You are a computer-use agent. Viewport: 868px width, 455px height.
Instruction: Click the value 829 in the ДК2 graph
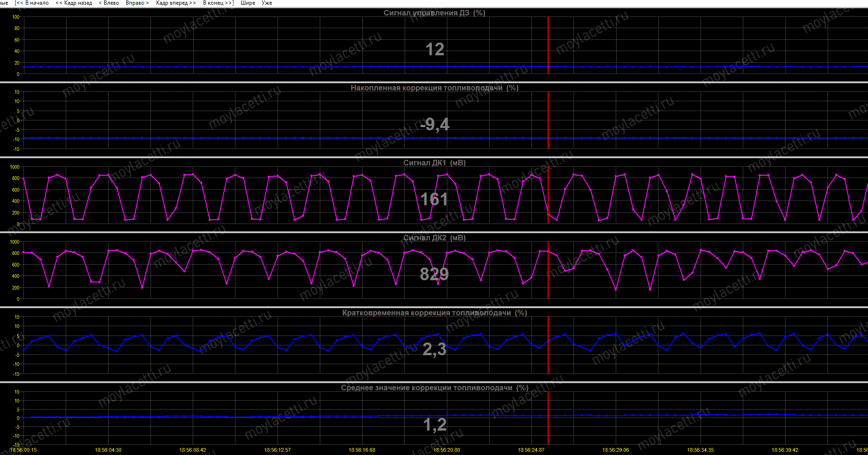[434, 274]
